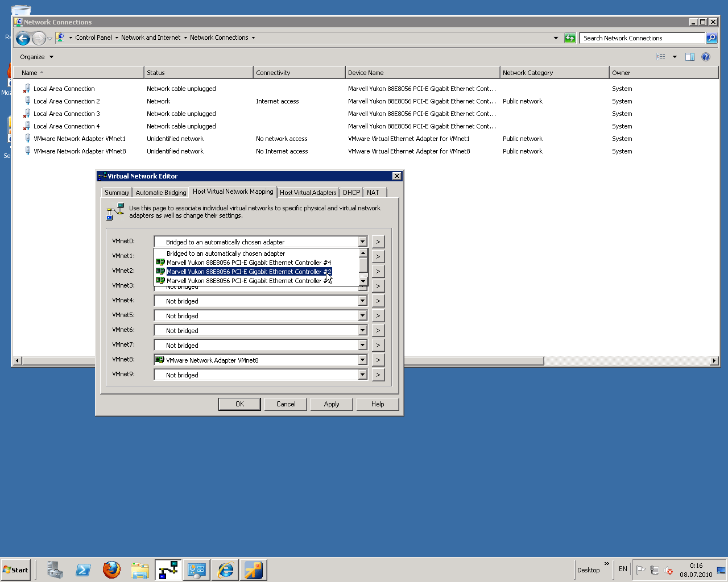Open the recent pages dropdown arrow

click(x=49, y=38)
